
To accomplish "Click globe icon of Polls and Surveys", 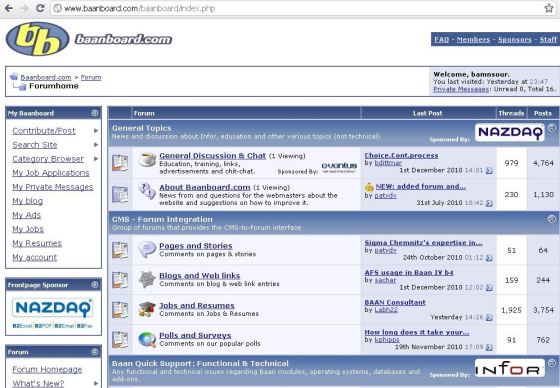I will click(x=147, y=339).
